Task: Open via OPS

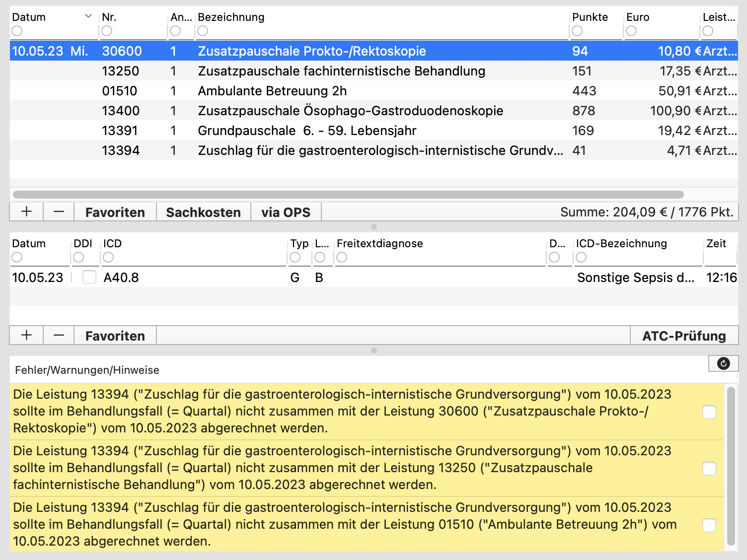Action: 286,212
